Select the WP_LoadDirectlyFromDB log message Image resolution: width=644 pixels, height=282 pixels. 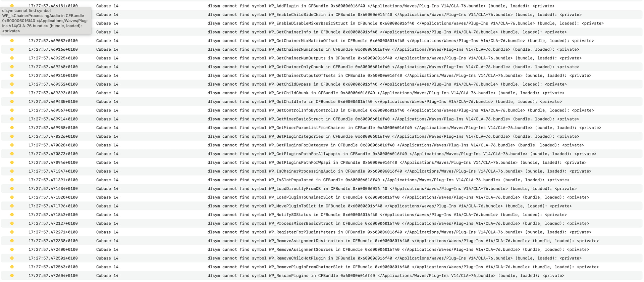(392, 189)
